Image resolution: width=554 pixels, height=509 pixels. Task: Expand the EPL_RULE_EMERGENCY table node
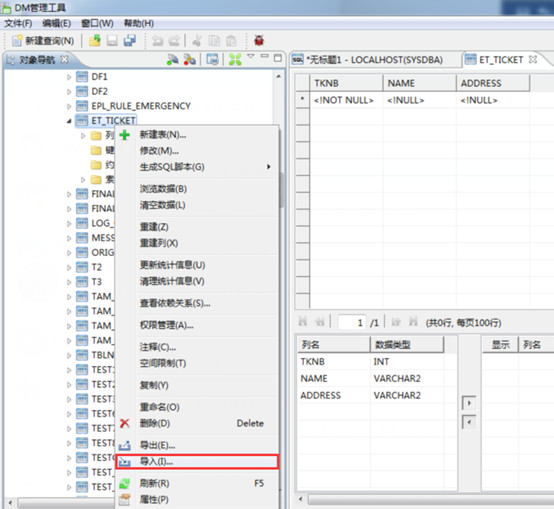pos(69,106)
